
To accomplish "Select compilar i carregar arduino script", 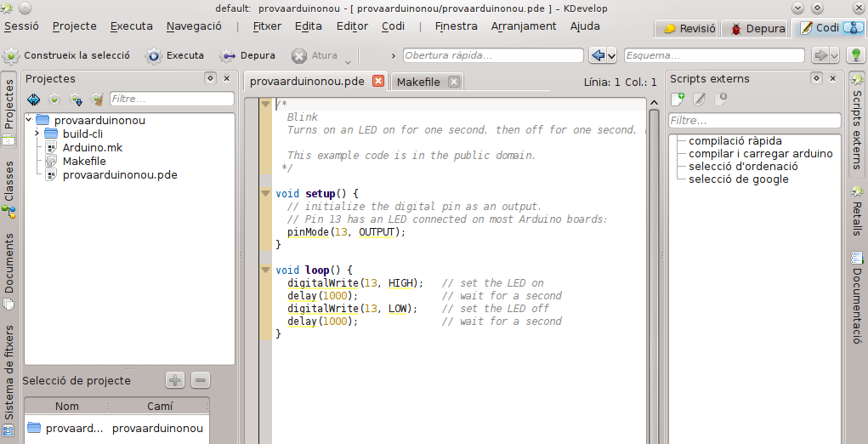I will 761,153.
